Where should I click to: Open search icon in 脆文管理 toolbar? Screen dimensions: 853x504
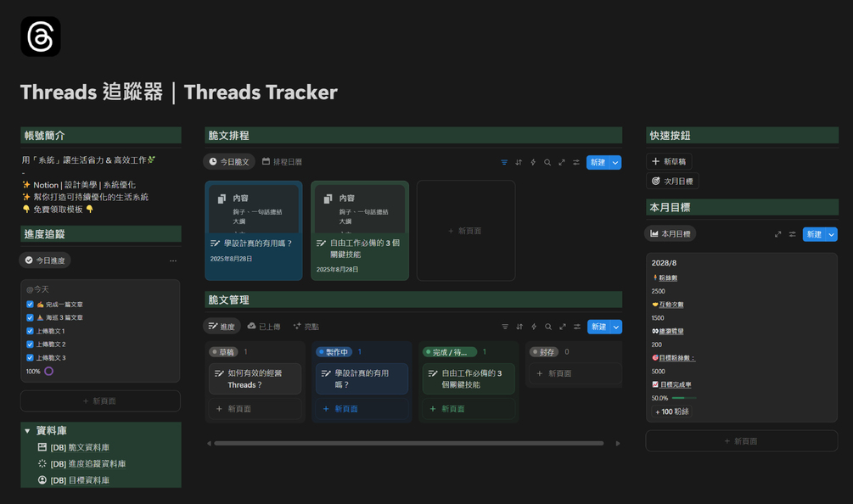tap(548, 327)
